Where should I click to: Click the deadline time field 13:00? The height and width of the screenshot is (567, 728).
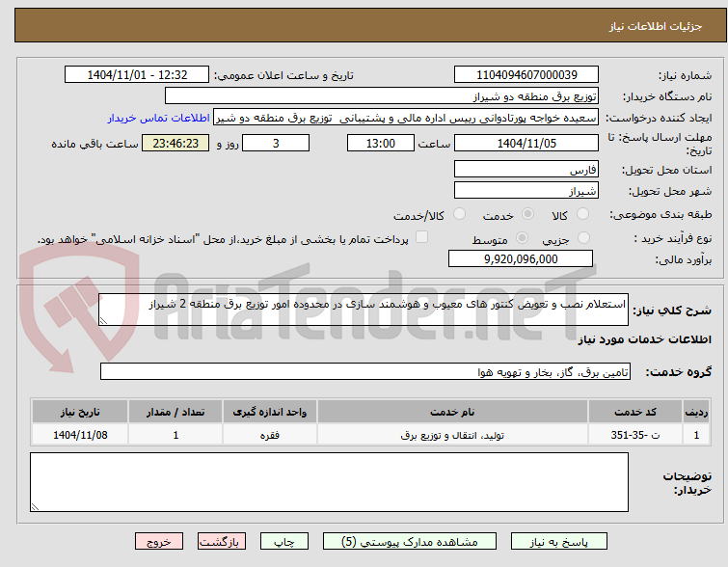click(x=381, y=143)
